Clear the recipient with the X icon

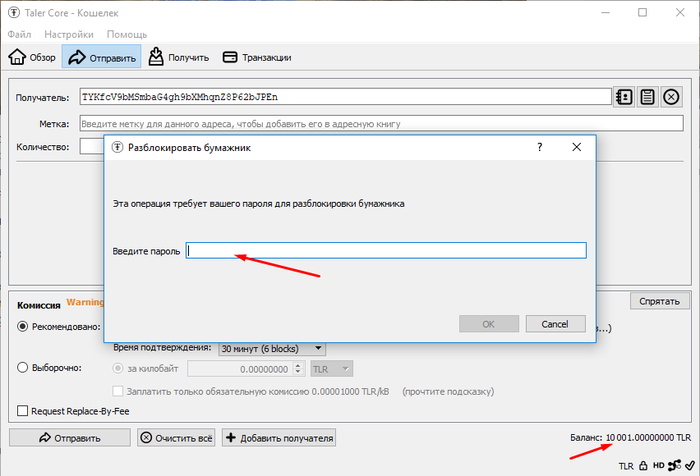tap(672, 97)
